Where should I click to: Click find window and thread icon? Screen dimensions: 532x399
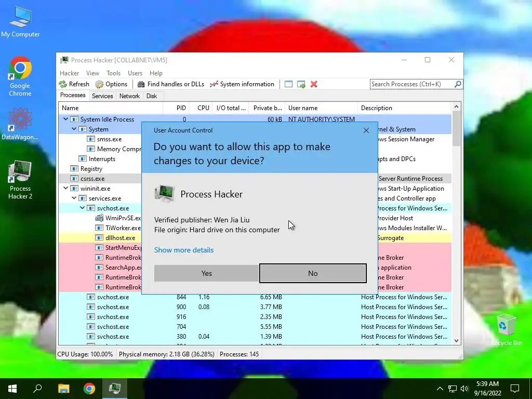301,84
